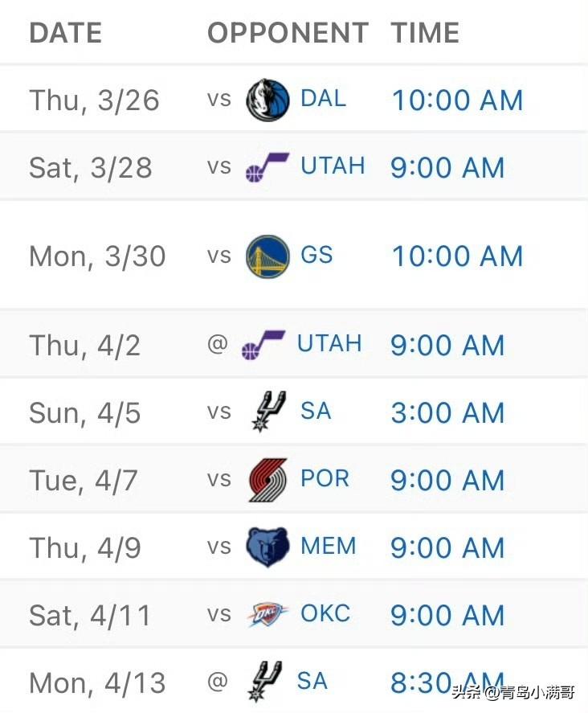The image size is (588, 713).
Task: Open the POR team link
Action: coord(325,479)
